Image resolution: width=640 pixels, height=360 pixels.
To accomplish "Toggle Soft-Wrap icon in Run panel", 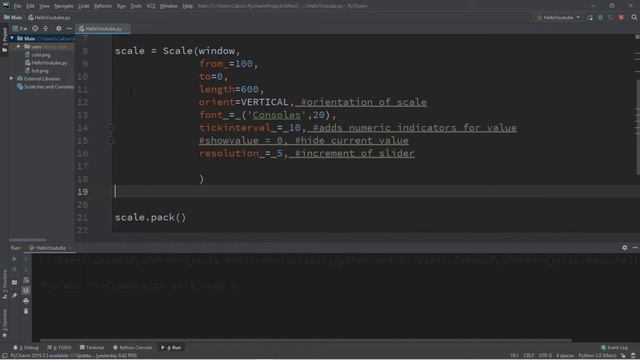I will tap(26, 280).
